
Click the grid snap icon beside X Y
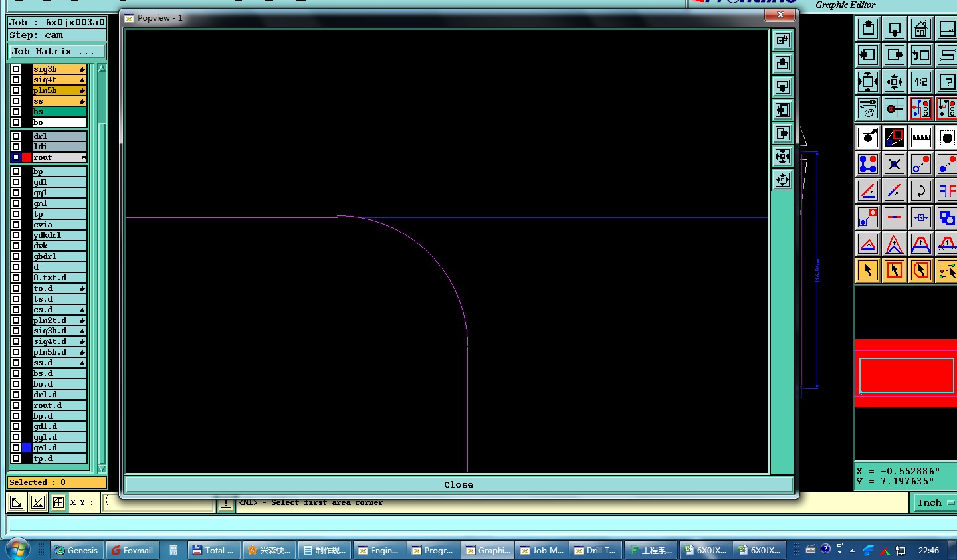tap(58, 503)
